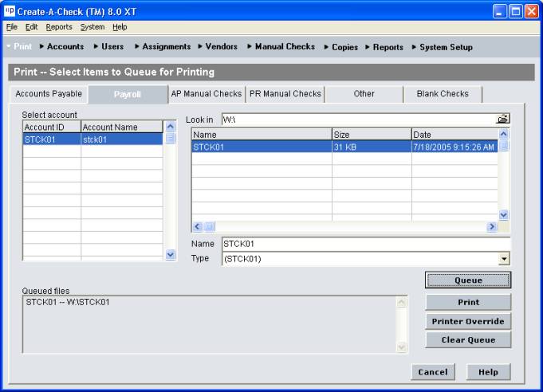Image resolution: width=543 pixels, height=392 pixels.
Task: Open the Type dropdown arrow
Action: tap(504, 258)
